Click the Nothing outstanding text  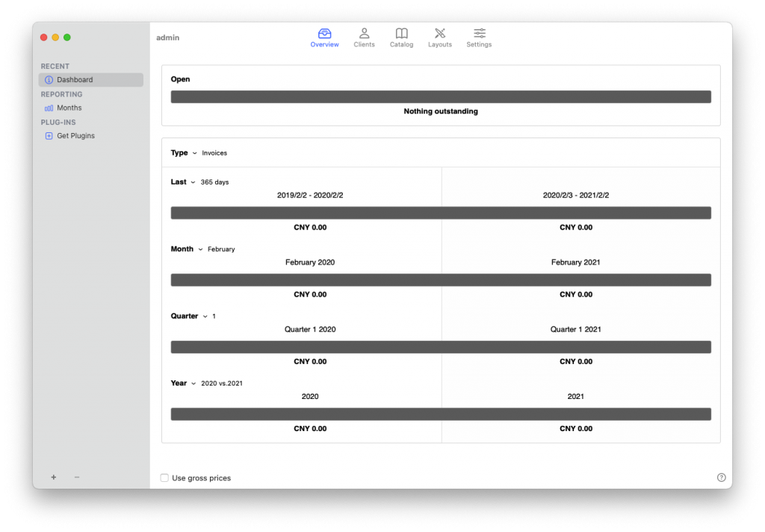pyautogui.click(x=441, y=111)
